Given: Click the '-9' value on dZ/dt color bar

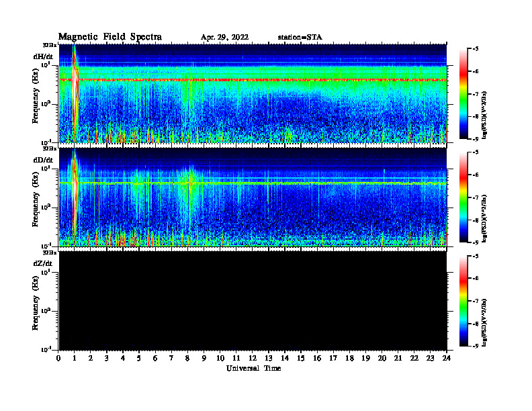Looking at the screenshot, I should (476, 346).
